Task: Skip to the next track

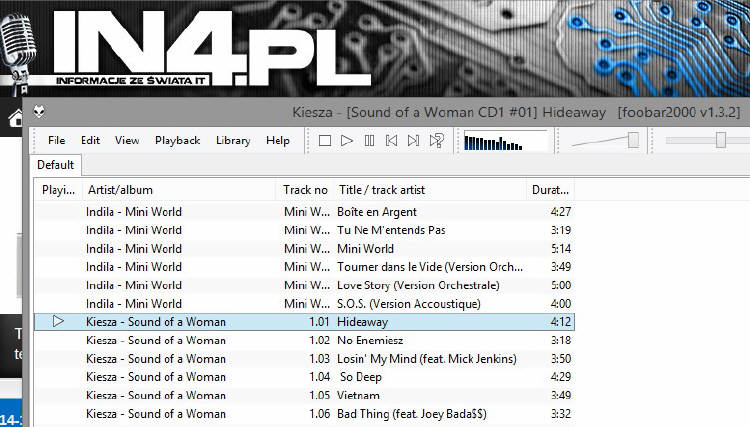Action: tap(413, 141)
